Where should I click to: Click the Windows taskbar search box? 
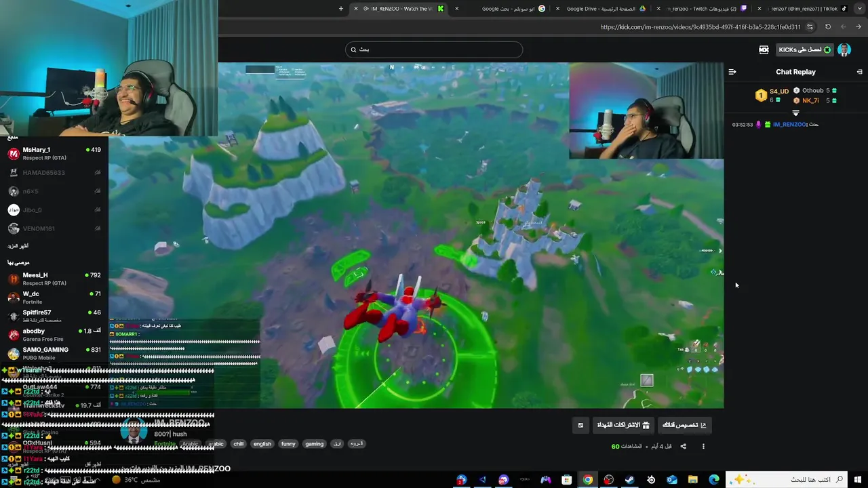[x=787, y=480]
